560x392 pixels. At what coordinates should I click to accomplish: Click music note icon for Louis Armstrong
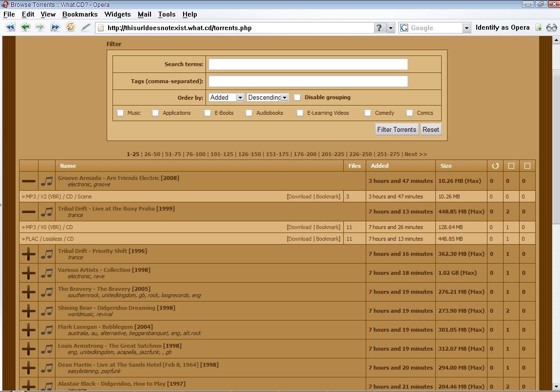(x=46, y=349)
